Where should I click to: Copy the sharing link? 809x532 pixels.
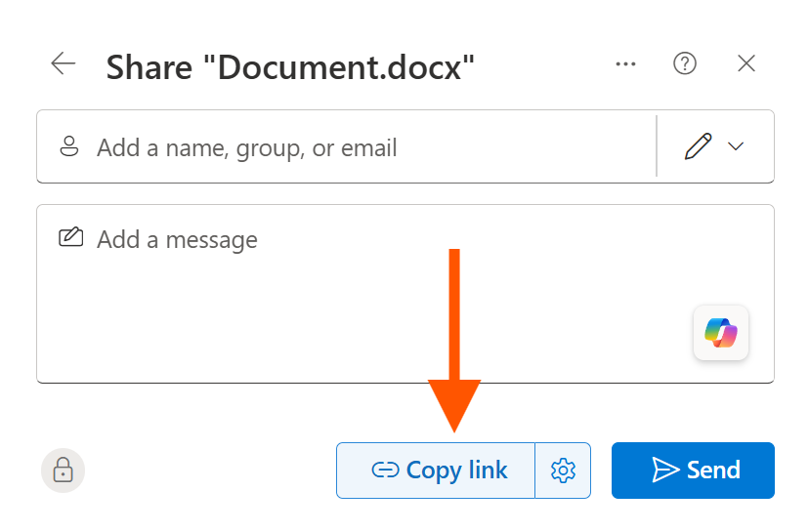[436, 471]
